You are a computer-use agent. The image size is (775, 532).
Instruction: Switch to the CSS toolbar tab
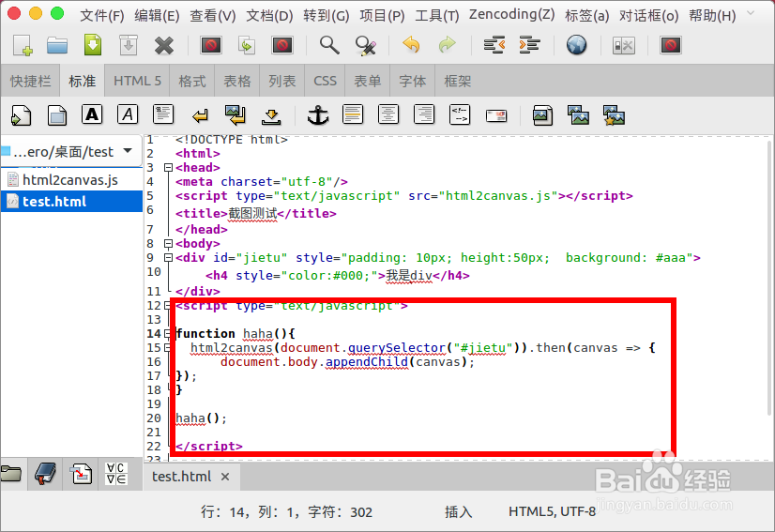pyautogui.click(x=326, y=81)
